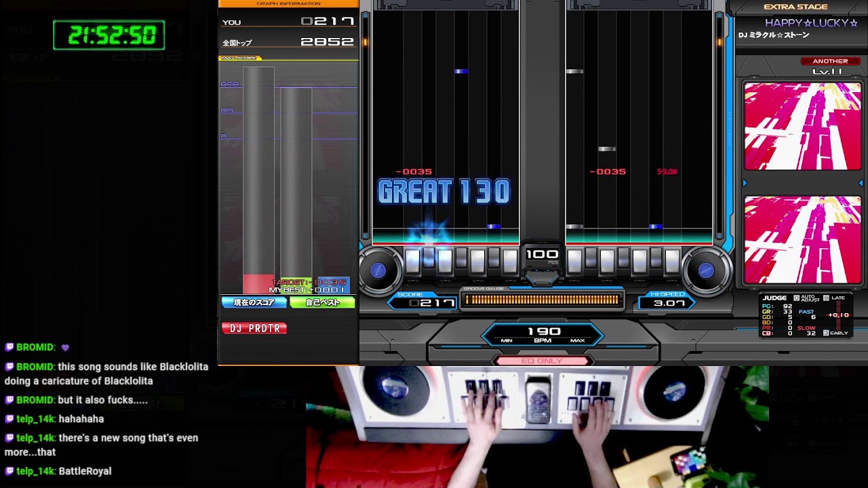Click the AUTO ADJUST key icon
This screenshot has height=488, width=868.
(x=795, y=298)
